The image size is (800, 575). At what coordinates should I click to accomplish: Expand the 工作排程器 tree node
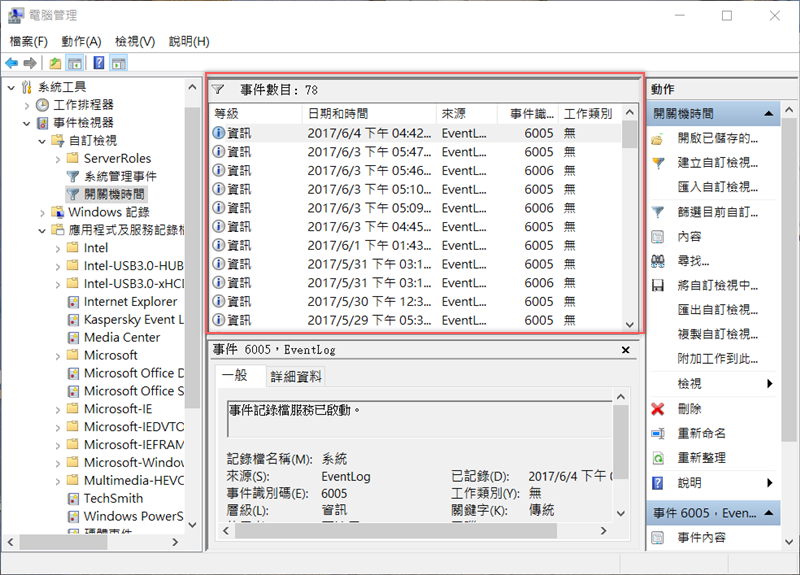pos(26,105)
